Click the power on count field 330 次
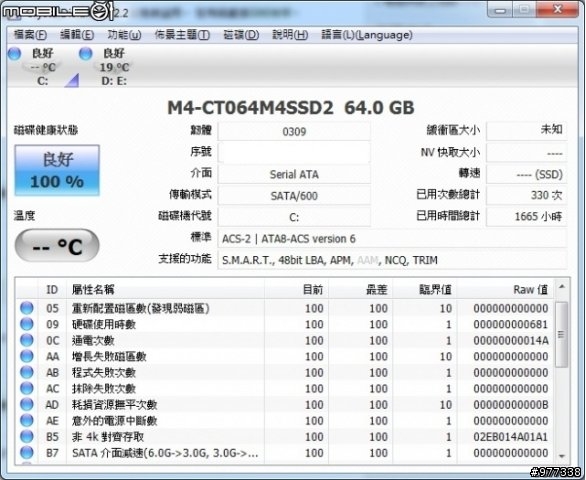The image size is (586, 480). coord(527,195)
